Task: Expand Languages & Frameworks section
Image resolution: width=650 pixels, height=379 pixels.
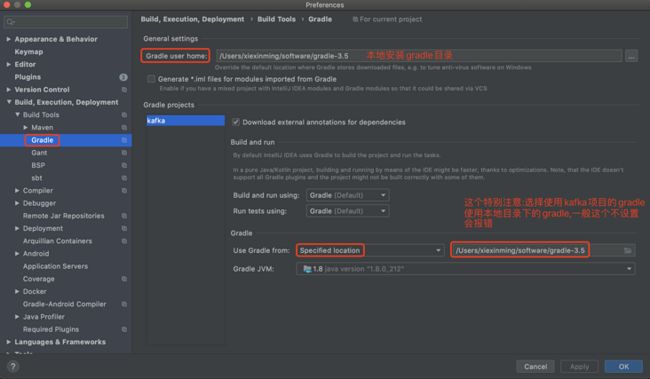Action: point(9,342)
